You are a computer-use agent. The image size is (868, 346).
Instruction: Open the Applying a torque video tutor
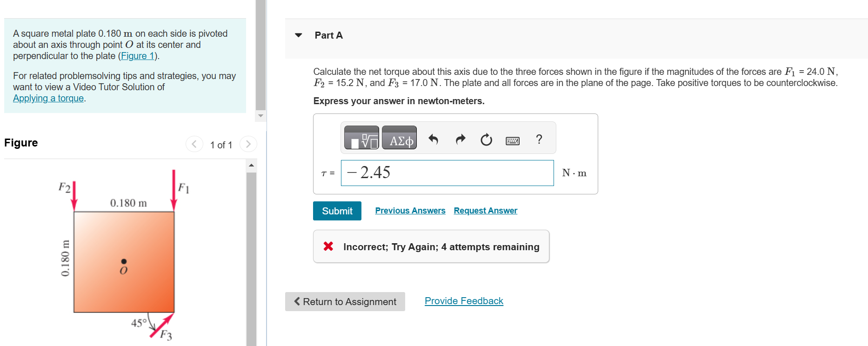48,98
